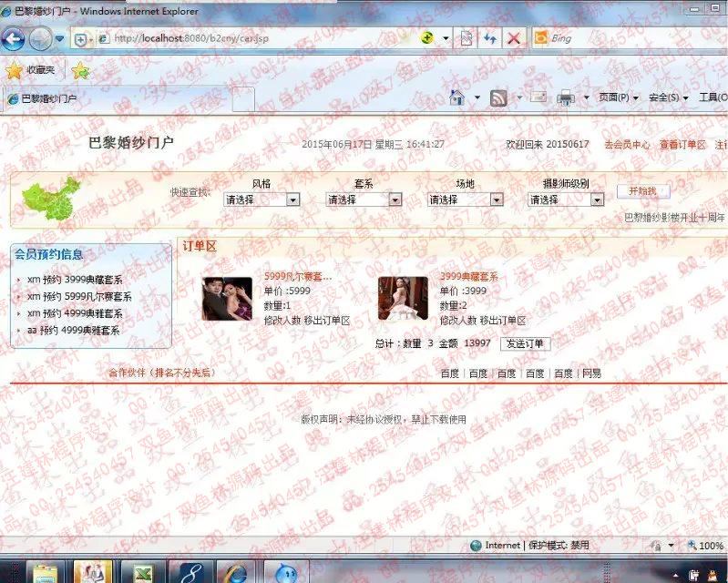728x583 pixels.
Task: Open the 安全(S) menu
Action: pyautogui.click(x=669, y=97)
